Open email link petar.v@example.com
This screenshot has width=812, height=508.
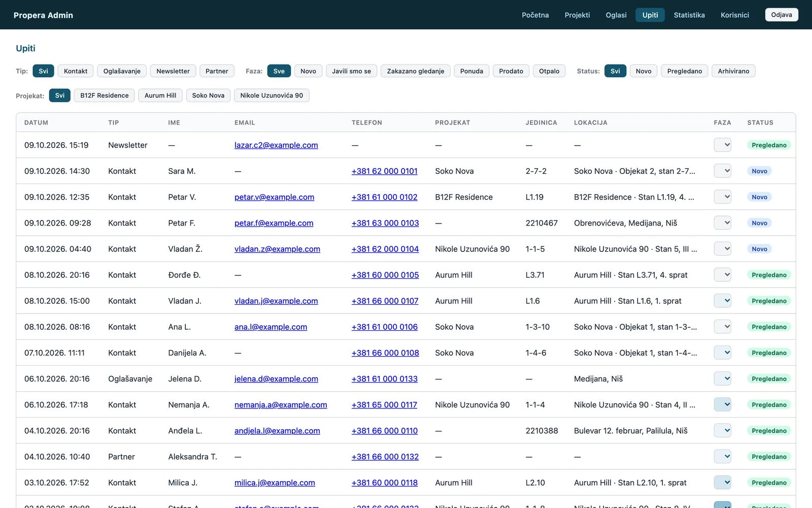click(x=274, y=197)
